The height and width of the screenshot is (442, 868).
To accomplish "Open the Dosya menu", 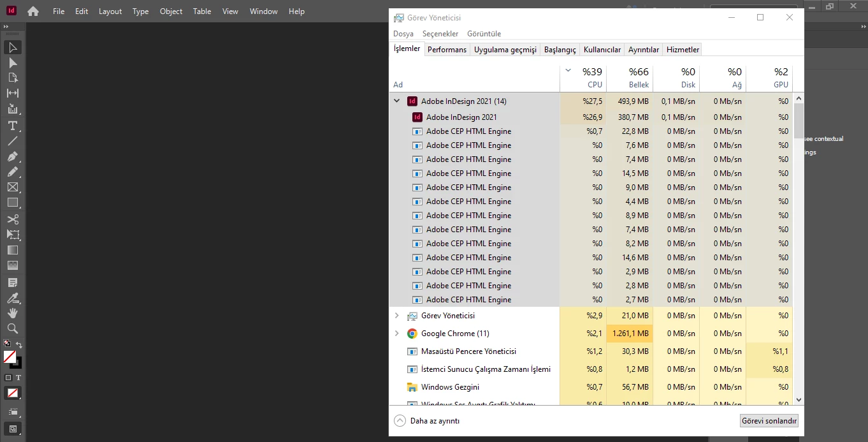I will coord(403,34).
